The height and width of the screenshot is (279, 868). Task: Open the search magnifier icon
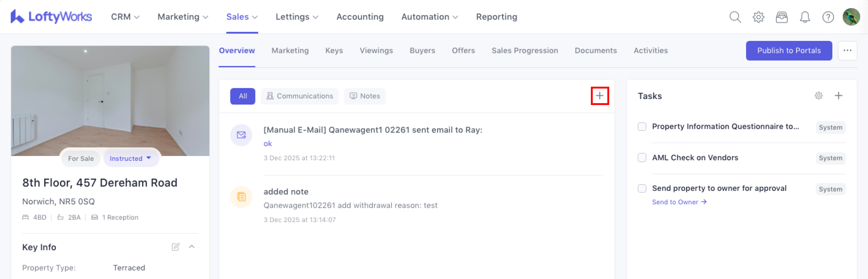coord(735,17)
